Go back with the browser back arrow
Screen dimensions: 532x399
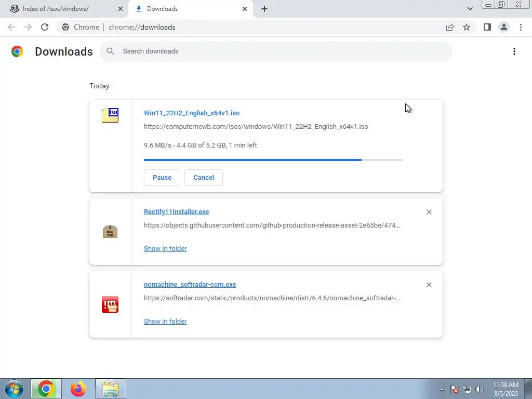[x=11, y=27]
